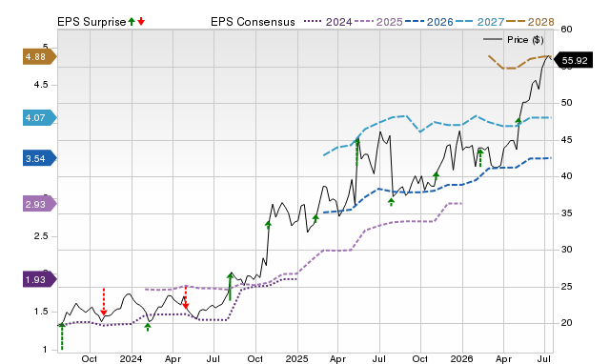Click the green surprise arrow near February 2026

click(480, 158)
